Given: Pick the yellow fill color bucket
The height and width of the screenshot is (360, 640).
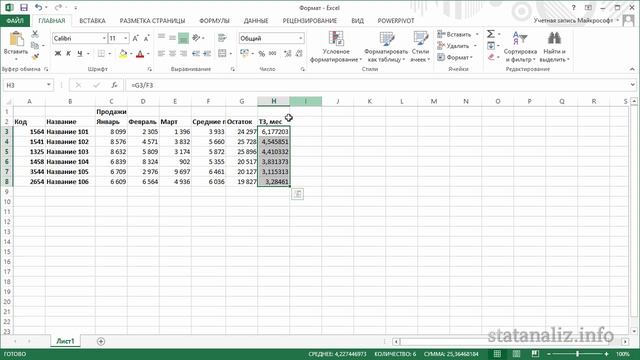Looking at the screenshot, I should point(123,53).
